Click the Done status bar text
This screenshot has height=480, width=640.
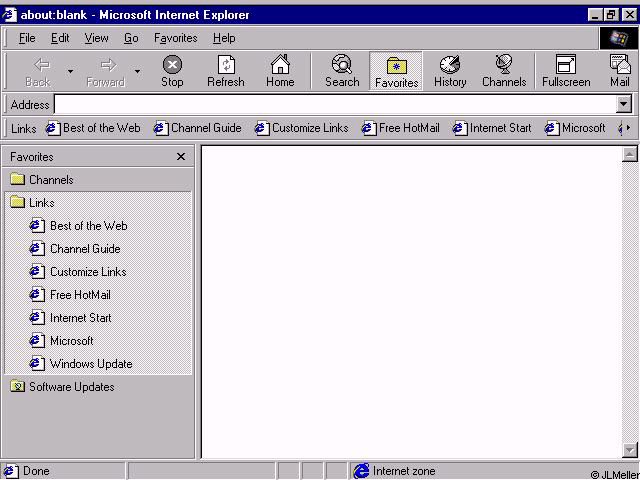pyautogui.click(x=36, y=471)
